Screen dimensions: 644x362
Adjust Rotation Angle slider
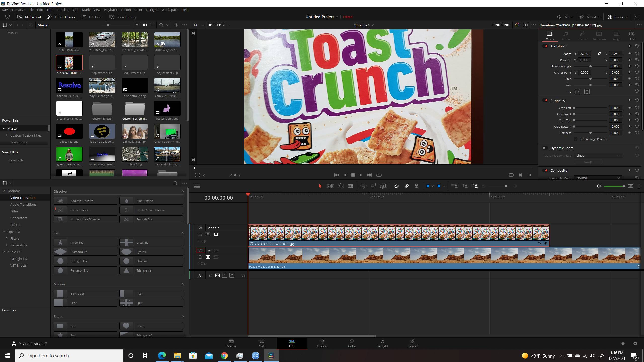coord(590,66)
